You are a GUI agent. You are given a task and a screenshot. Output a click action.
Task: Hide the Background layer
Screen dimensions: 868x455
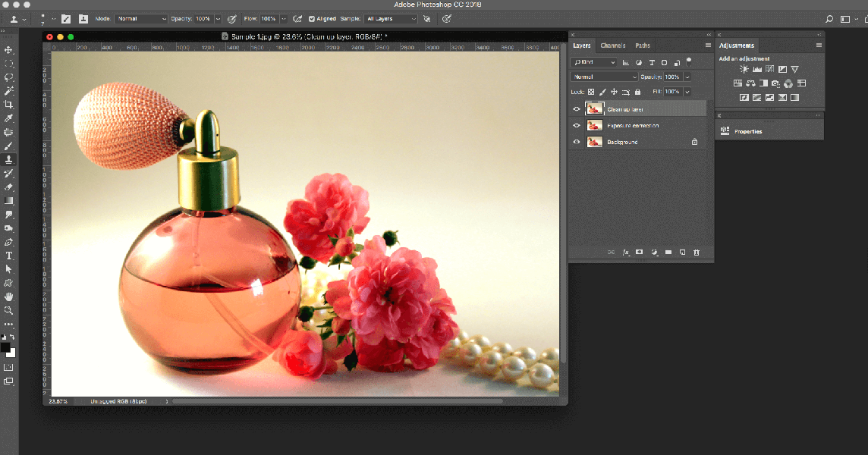(x=577, y=142)
